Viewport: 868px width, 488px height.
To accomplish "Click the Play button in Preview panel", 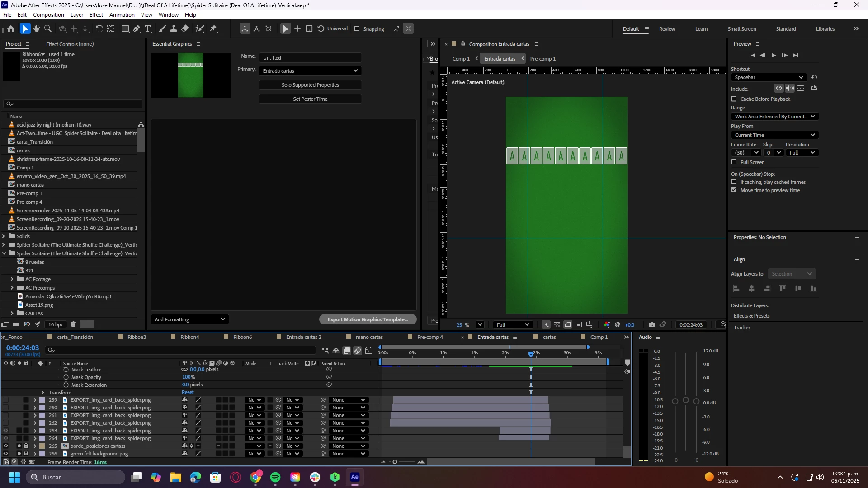I will 774,55.
